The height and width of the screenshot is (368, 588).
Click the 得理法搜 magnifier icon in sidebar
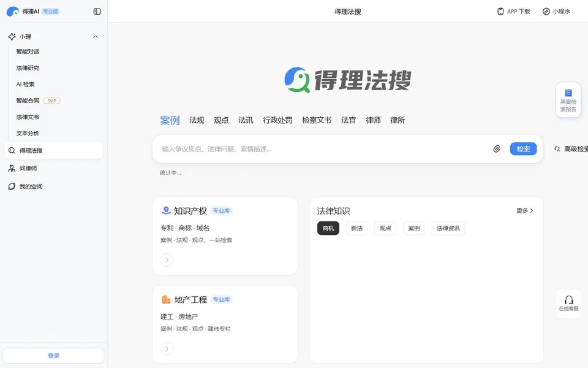(x=12, y=151)
